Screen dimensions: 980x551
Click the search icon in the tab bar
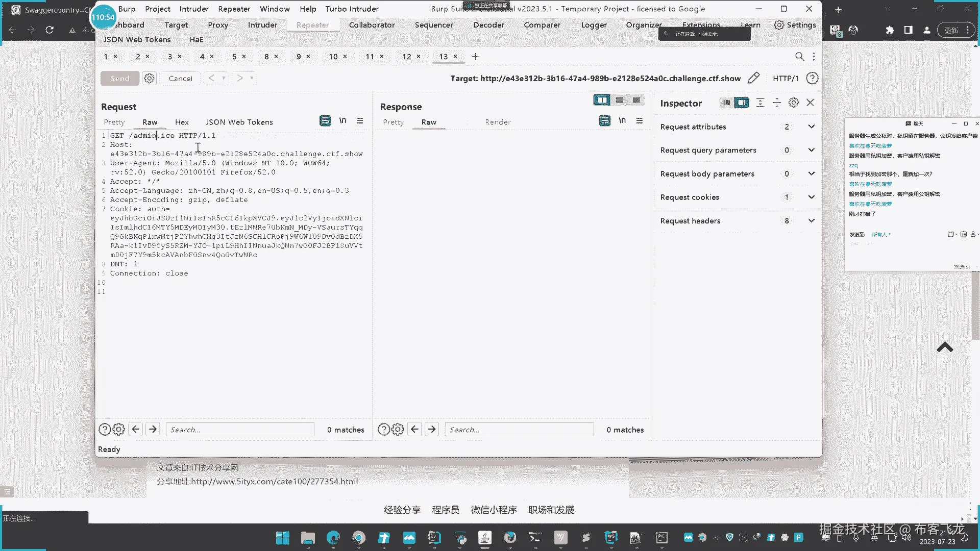(x=799, y=57)
